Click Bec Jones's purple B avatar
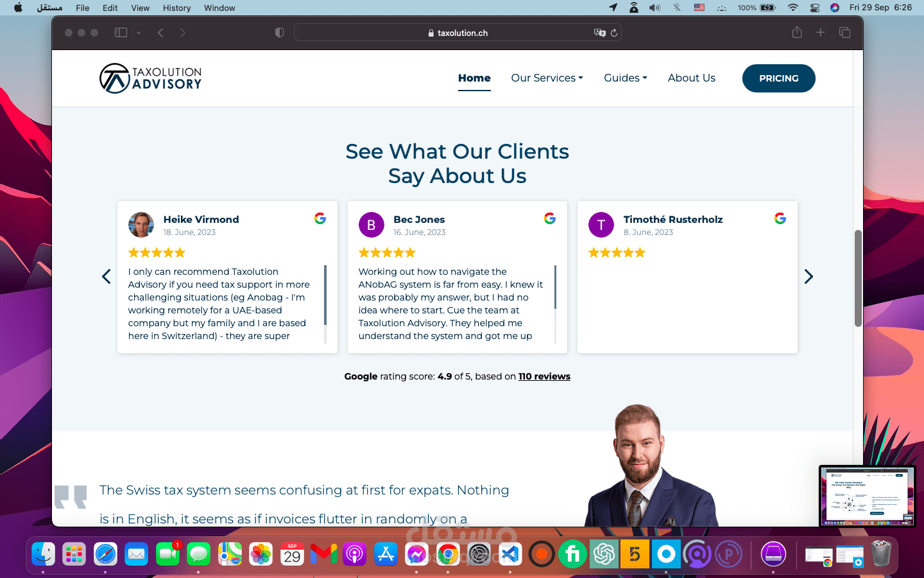Screen dimensions: 924x578 [x=372, y=225]
